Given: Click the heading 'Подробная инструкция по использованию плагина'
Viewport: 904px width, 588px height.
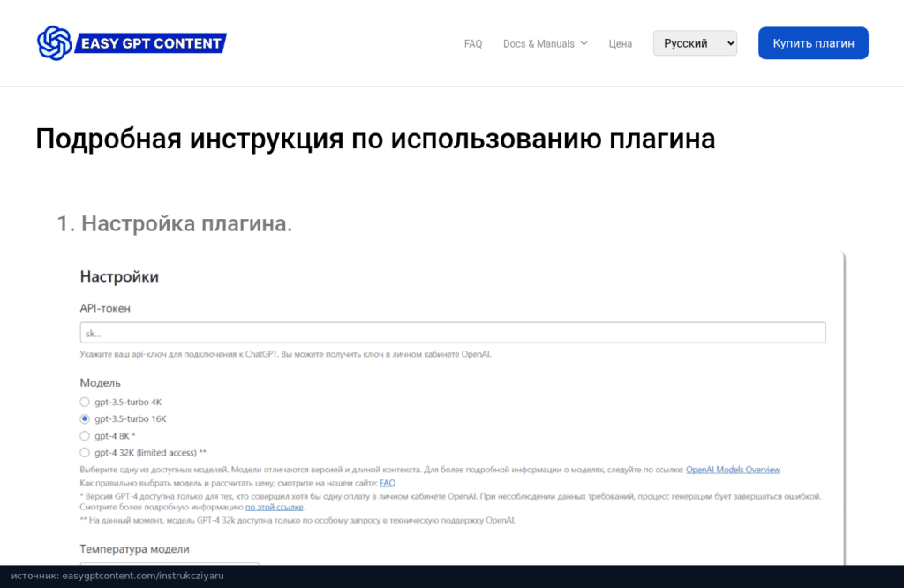Looking at the screenshot, I should tap(375, 139).
